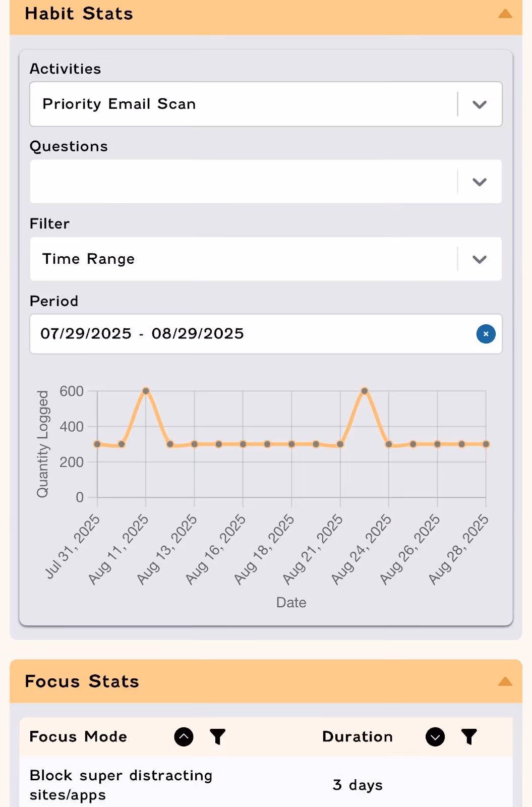Screen dimensions: 532x807
Task: Filter the Duration column
Action: [469, 737]
